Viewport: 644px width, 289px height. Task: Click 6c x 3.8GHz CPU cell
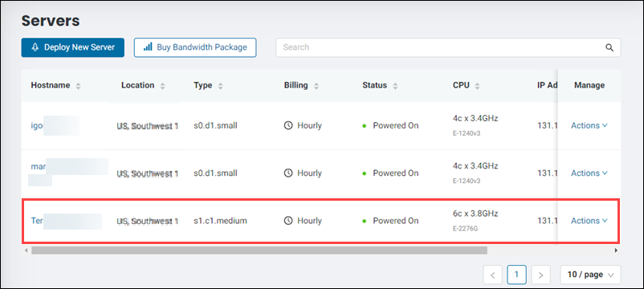[475, 214]
